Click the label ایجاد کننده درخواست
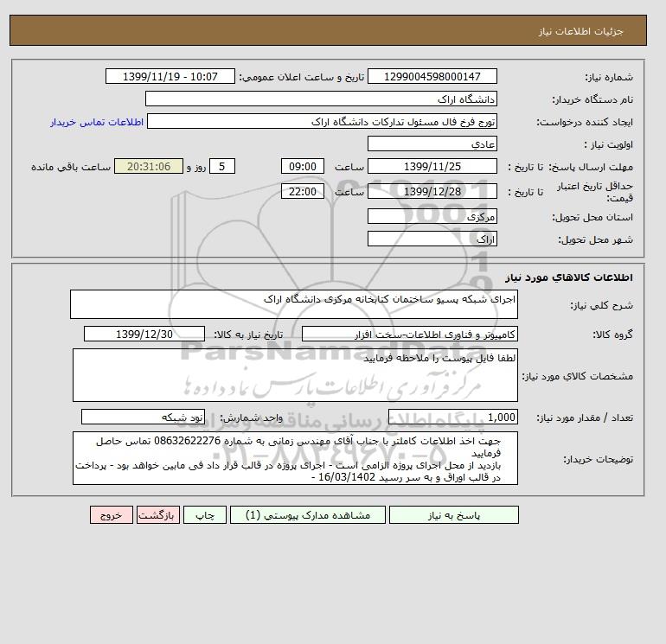Screen dimensions: 666x644 coord(585,122)
